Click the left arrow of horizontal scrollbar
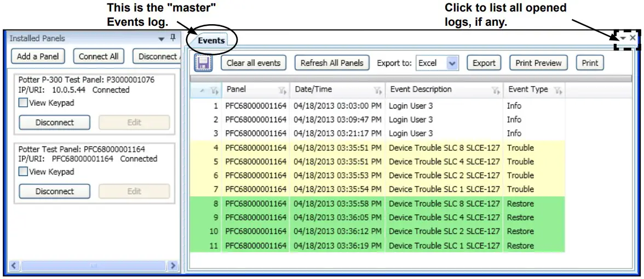644x279 pixels. (14, 266)
